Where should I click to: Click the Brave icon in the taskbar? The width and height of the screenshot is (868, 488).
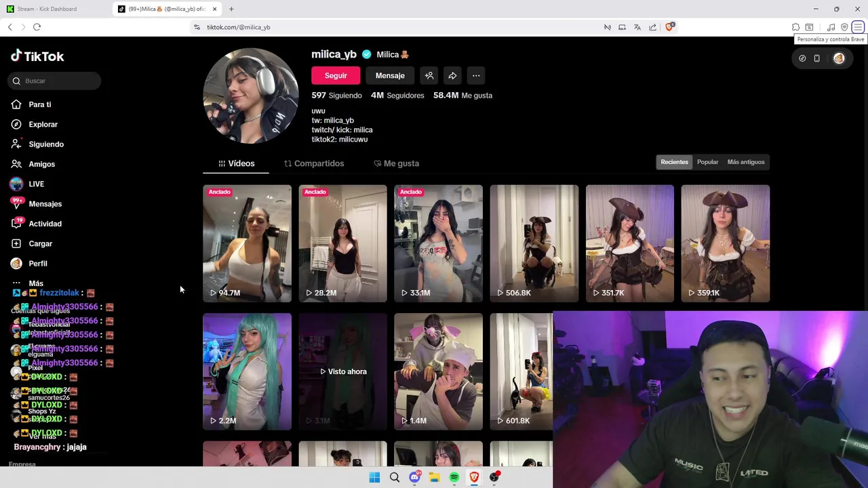[x=474, y=477]
